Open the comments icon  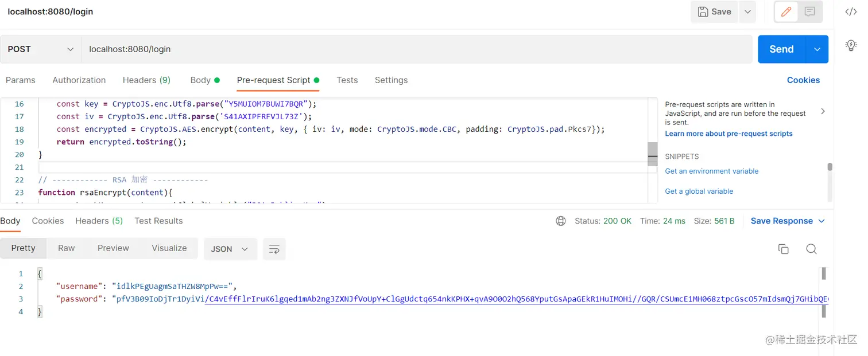pyautogui.click(x=809, y=11)
